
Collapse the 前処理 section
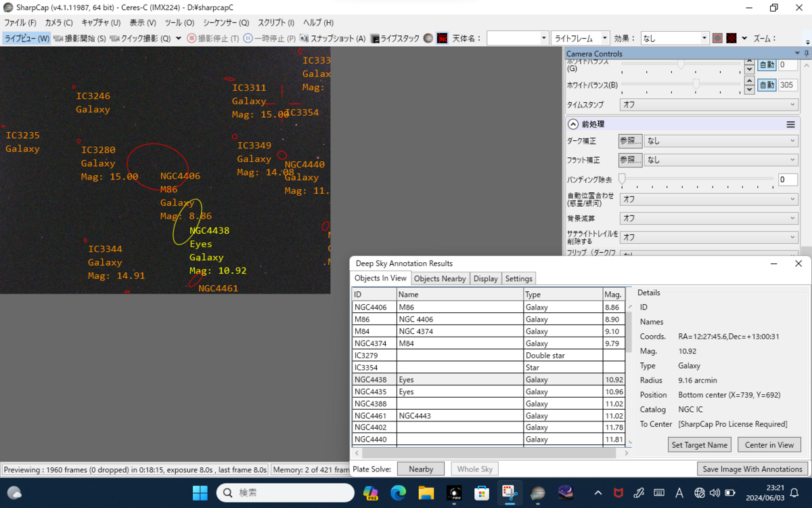point(573,124)
